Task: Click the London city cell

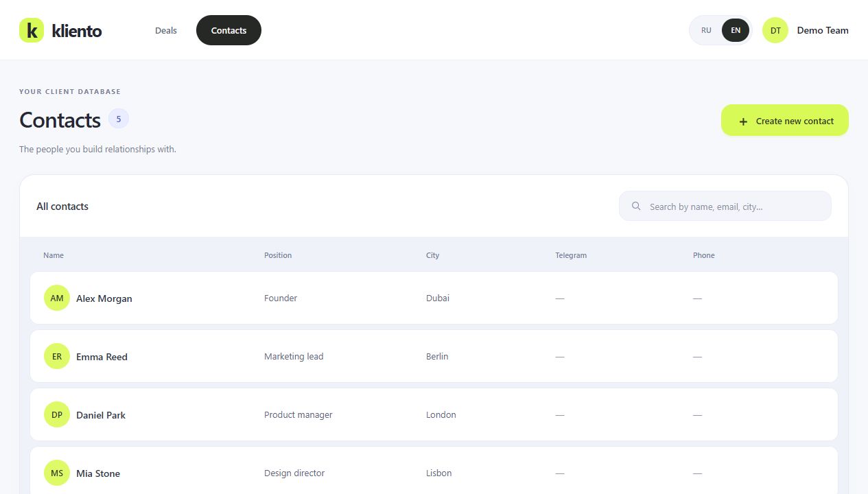Action: (441, 414)
